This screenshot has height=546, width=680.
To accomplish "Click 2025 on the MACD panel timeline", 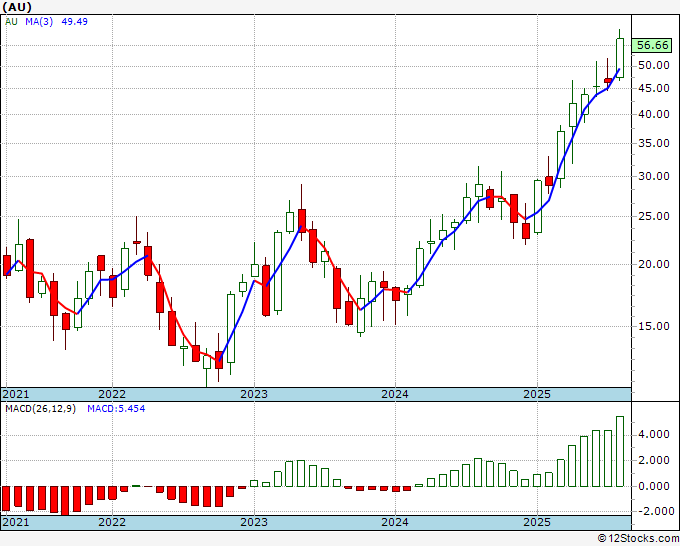I will [537, 522].
